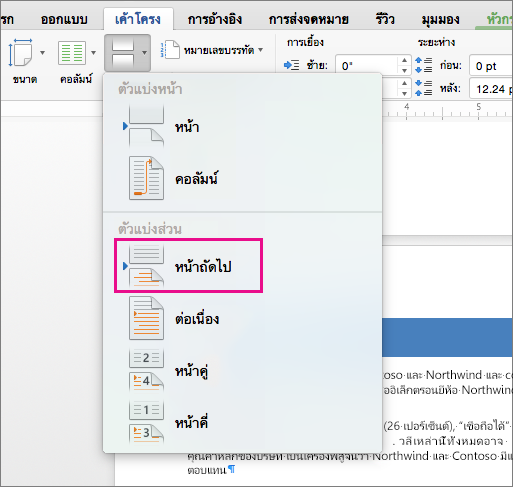
Task: Toggle the Breaks button dropdown arrow
Action: 144,53
